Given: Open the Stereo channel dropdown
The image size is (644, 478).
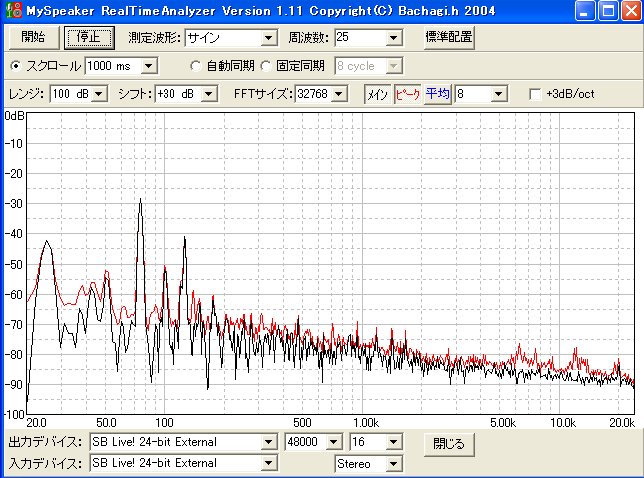Looking at the screenshot, I should [393, 464].
